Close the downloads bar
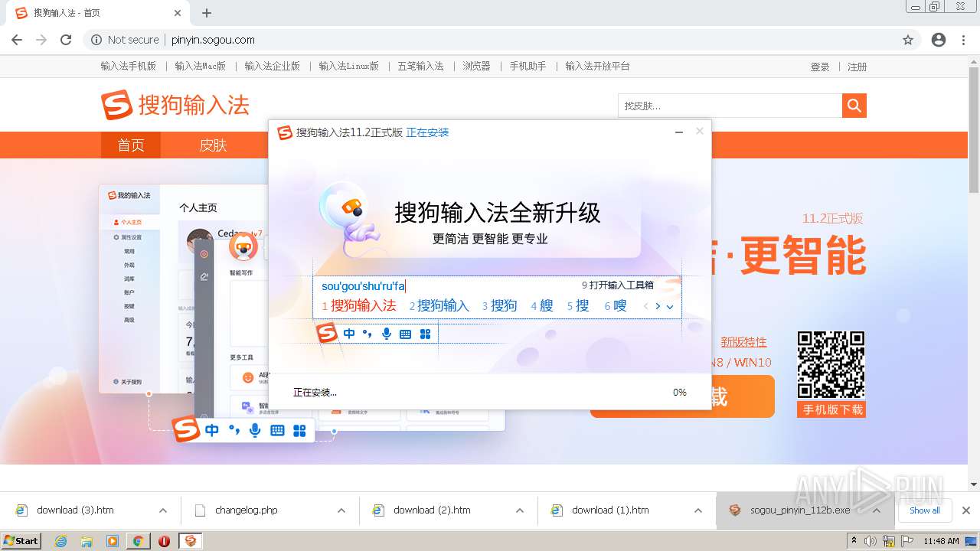This screenshot has width=980, height=551. coord(966,510)
